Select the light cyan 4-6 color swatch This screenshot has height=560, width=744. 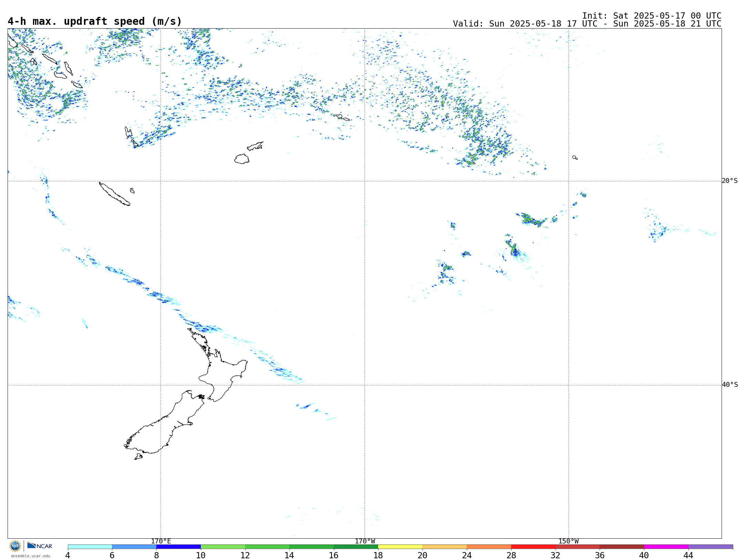tap(90, 547)
